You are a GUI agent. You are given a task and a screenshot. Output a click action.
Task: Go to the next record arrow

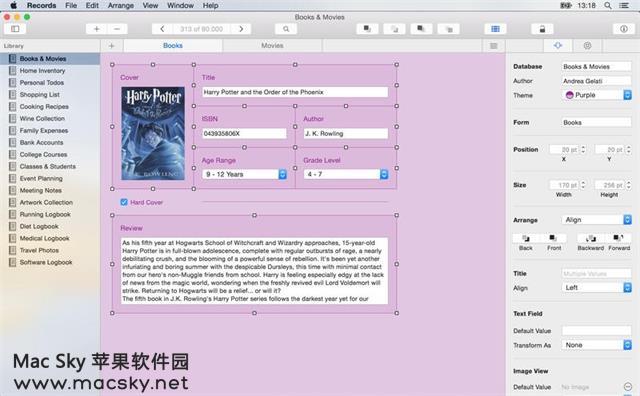pos(241,29)
